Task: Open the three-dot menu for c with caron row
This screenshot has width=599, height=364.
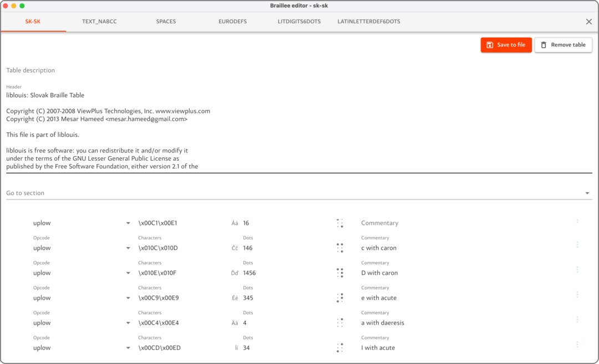Action: tap(577, 245)
